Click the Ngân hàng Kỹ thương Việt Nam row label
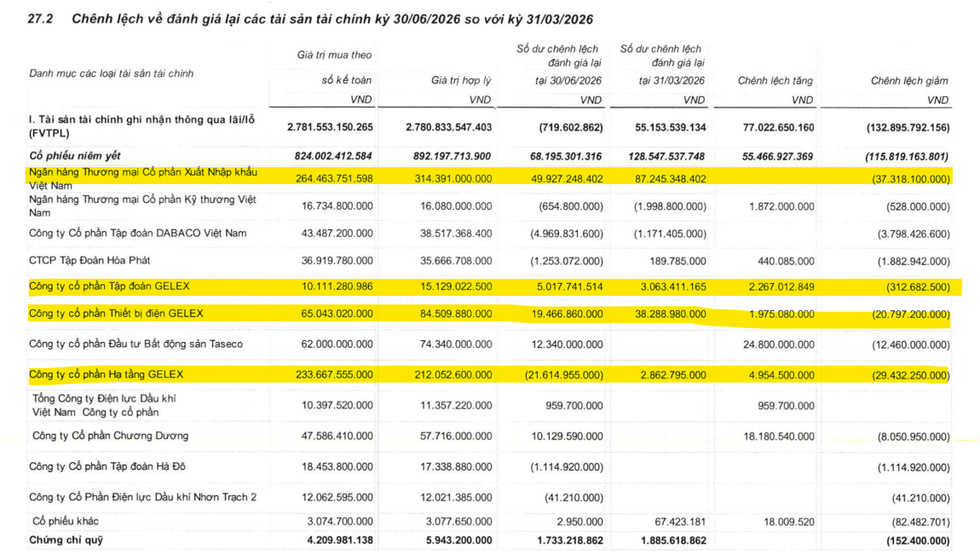Viewport: 980px width, 560px height. point(142,205)
